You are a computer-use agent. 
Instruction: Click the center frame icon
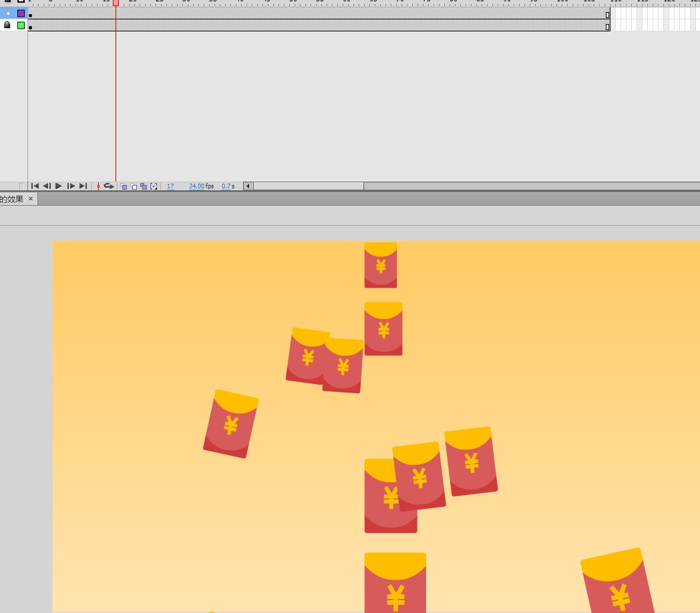[x=98, y=186]
